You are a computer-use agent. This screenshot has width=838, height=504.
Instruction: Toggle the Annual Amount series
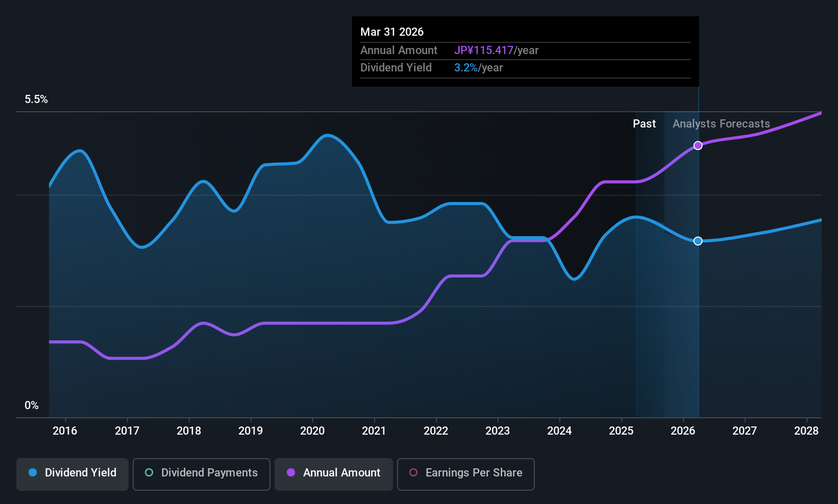pos(334,474)
